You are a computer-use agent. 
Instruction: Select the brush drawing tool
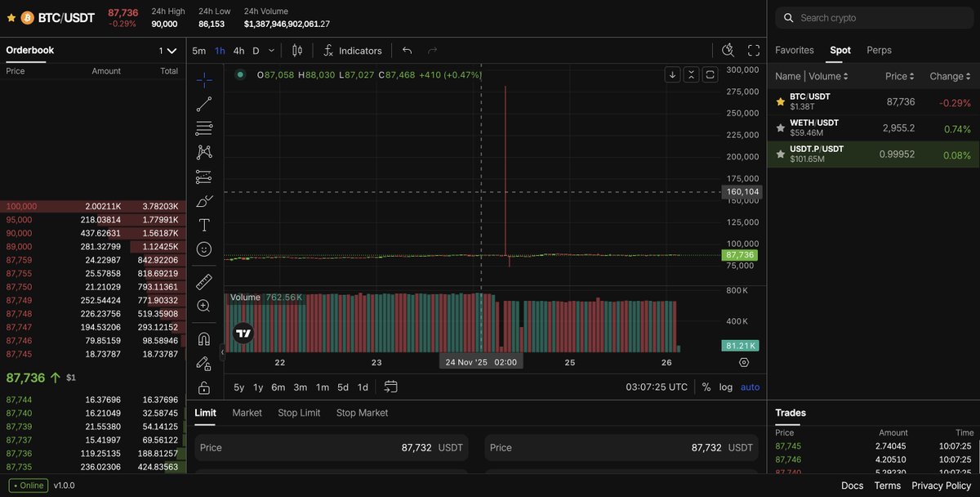[204, 201]
